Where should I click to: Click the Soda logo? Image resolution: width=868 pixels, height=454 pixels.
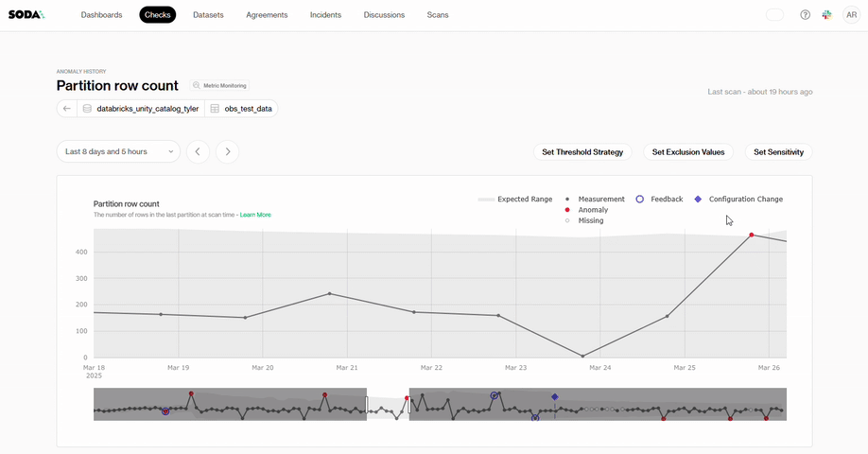(26, 15)
